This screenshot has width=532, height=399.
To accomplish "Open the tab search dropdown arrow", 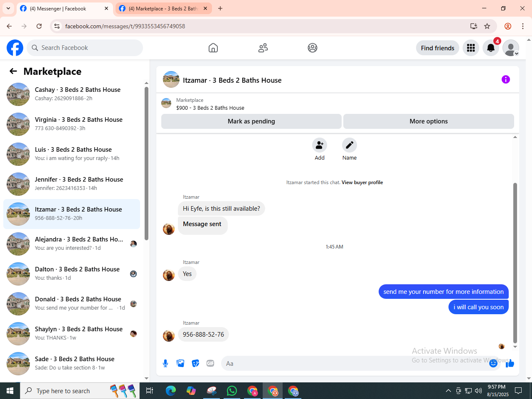I will pos(8,8).
